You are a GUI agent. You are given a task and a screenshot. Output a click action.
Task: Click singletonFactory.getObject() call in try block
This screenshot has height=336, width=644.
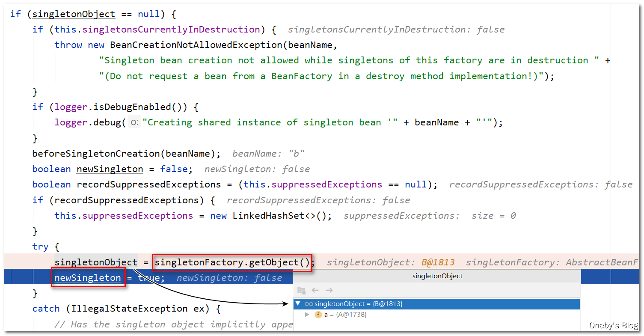232,262
